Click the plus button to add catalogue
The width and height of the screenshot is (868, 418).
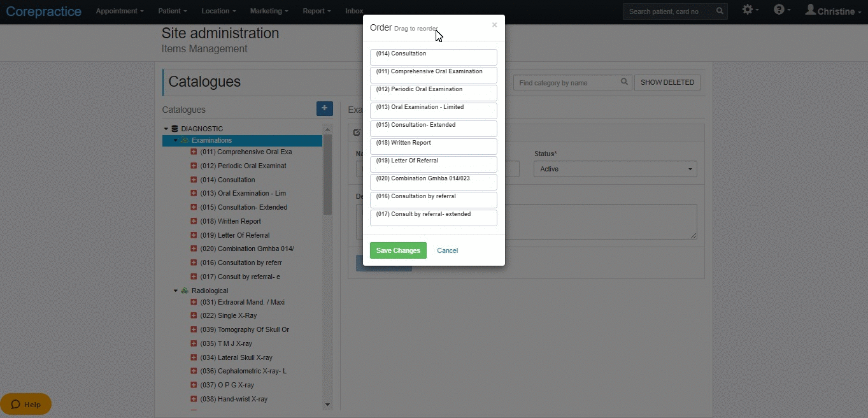(324, 108)
